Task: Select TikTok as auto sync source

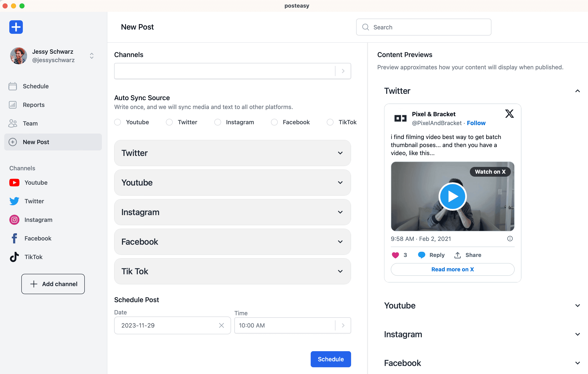Action: pos(330,122)
